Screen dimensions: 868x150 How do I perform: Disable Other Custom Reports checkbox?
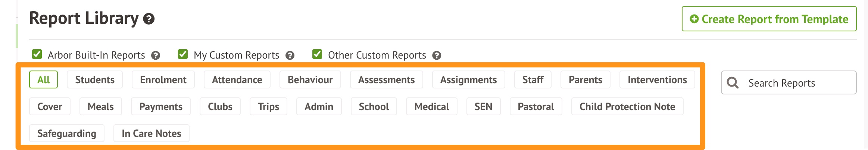317,54
